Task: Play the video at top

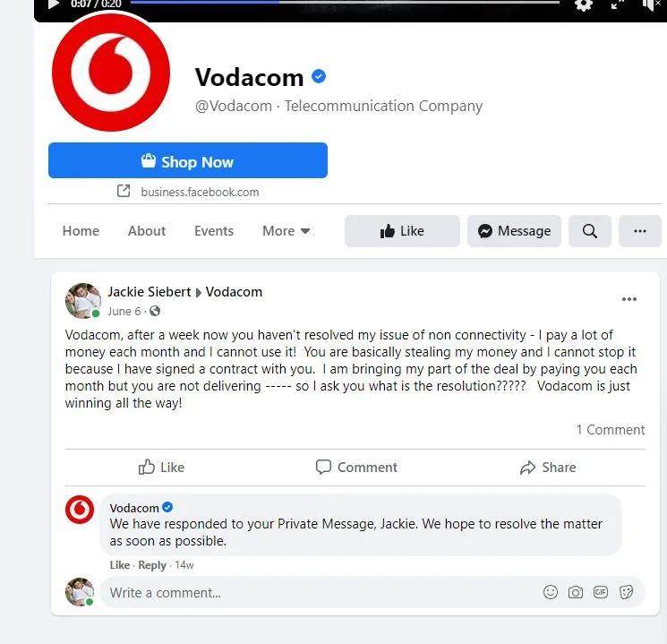Action: click(x=53, y=4)
